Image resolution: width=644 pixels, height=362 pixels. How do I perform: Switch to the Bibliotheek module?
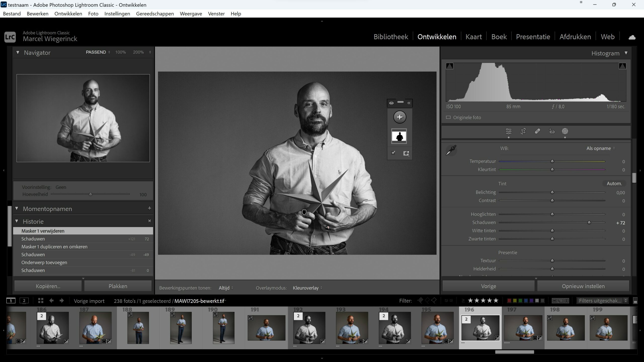coord(391,37)
